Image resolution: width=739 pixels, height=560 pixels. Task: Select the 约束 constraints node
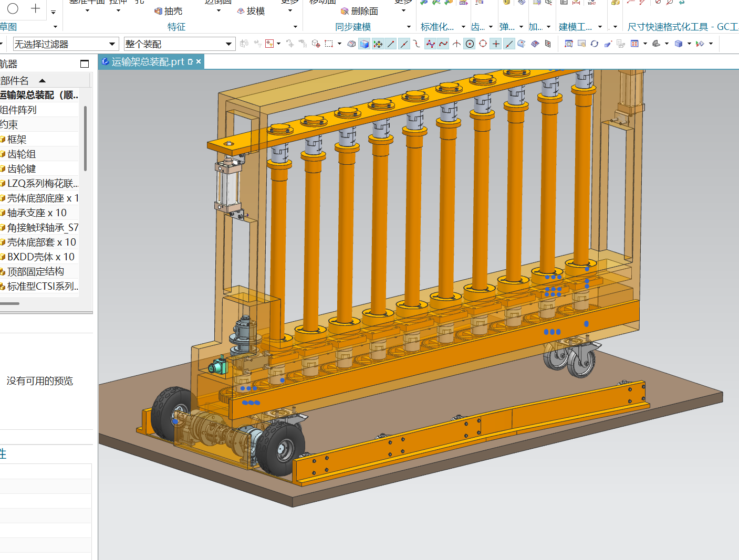[x=9, y=124]
